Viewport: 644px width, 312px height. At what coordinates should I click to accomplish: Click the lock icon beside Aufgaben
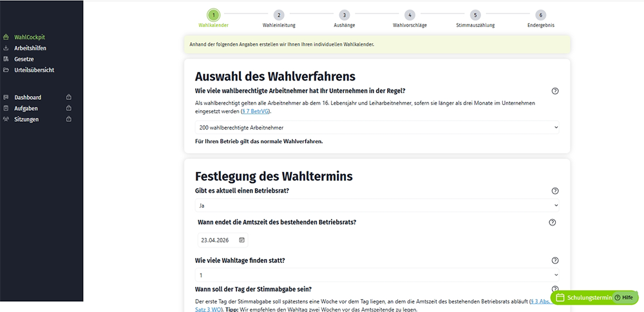coord(69,108)
